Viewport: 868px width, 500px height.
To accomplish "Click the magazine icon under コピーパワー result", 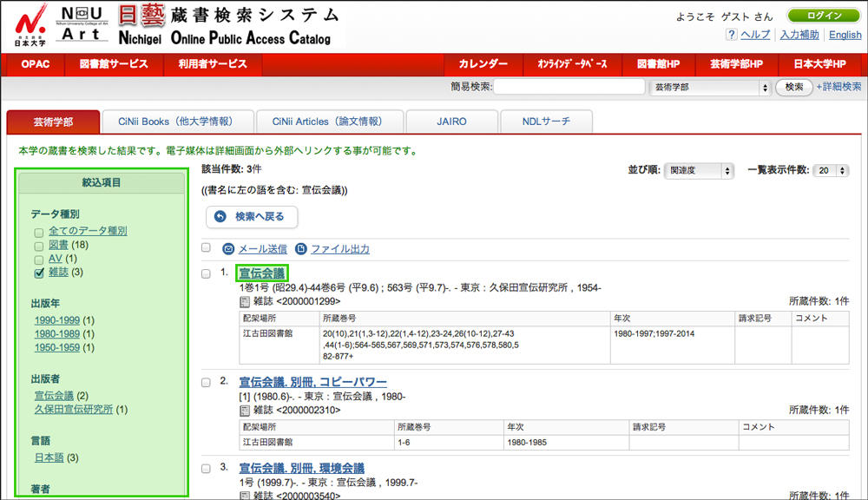I will pos(245,410).
